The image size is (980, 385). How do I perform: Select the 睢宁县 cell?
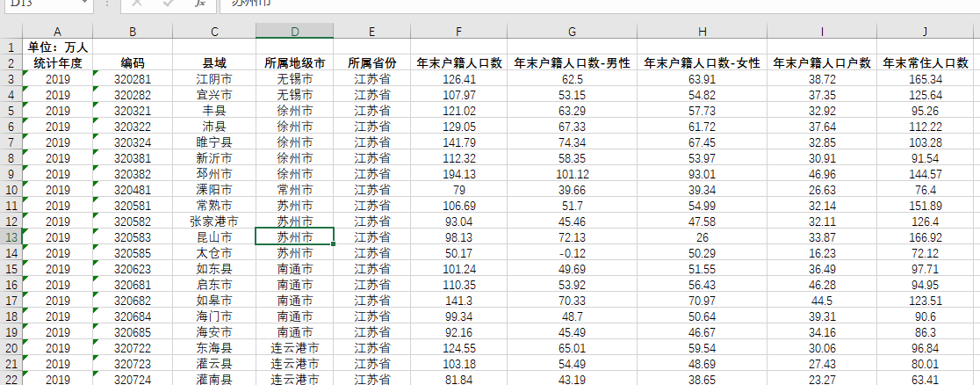point(214,142)
